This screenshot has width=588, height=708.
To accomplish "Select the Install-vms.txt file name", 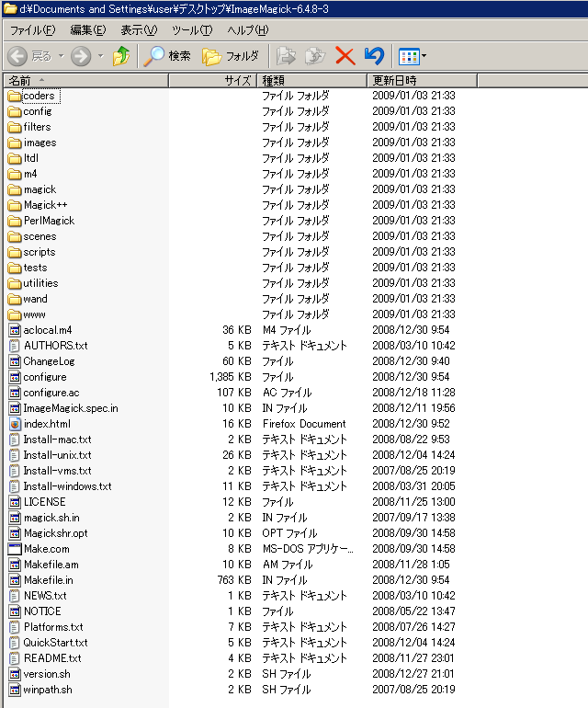I will click(57, 471).
